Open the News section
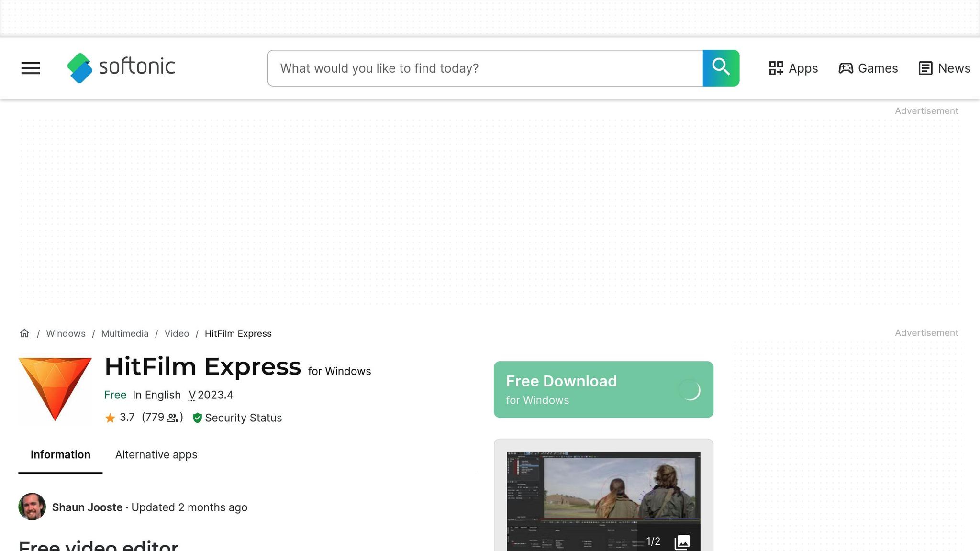 [x=943, y=68]
